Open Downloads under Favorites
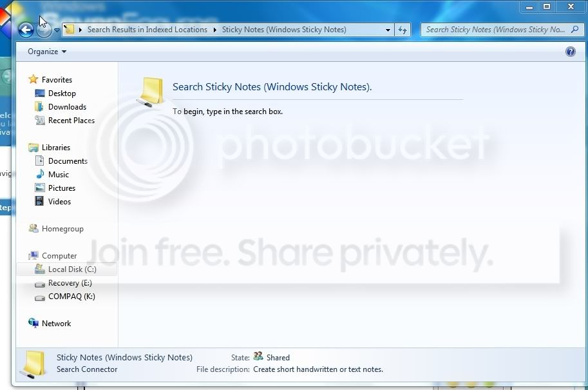588x390 pixels. (67, 106)
